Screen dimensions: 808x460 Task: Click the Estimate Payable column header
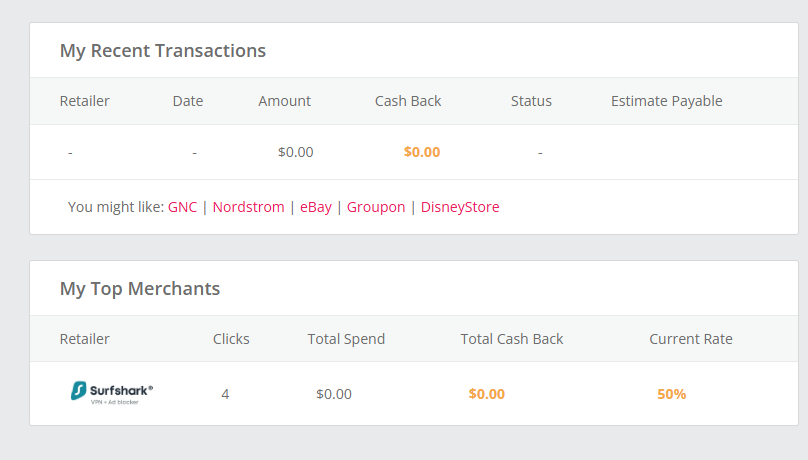coord(667,101)
